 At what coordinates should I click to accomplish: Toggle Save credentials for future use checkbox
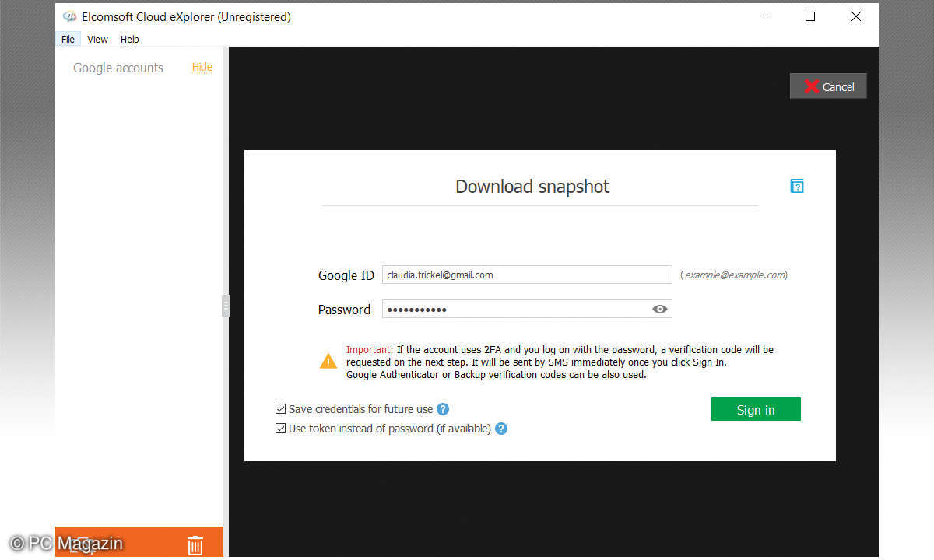tap(280, 408)
